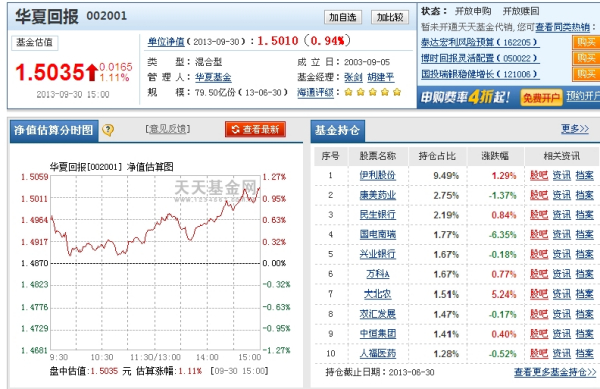Open 档案 link for 国电南瑞 row
This screenshot has width=600, height=389.
pos(585,234)
